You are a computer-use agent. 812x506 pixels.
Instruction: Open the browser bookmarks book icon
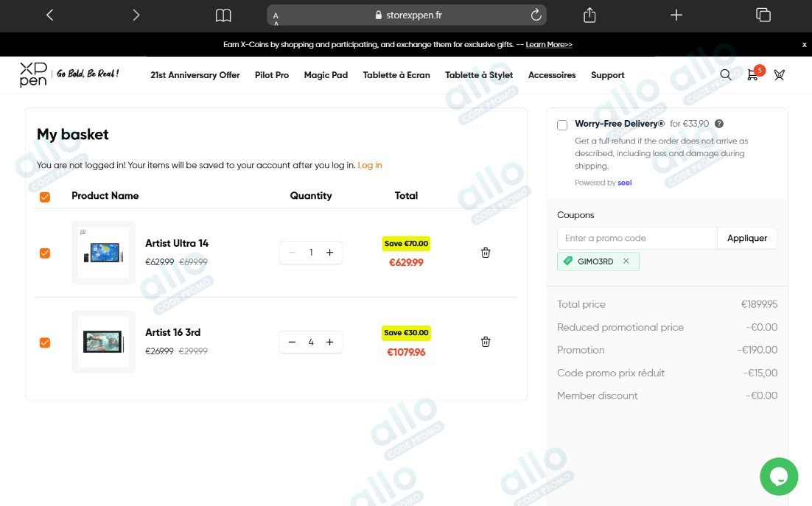click(x=223, y=15)
